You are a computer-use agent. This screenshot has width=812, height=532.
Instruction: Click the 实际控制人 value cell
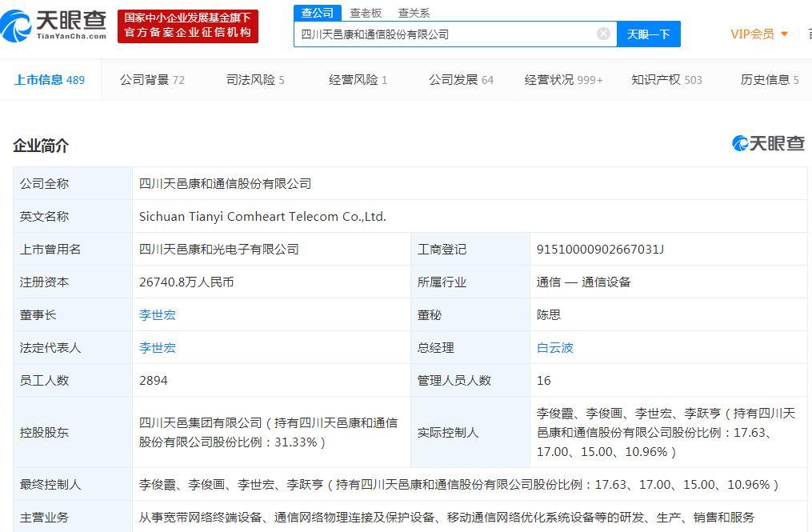669,432
